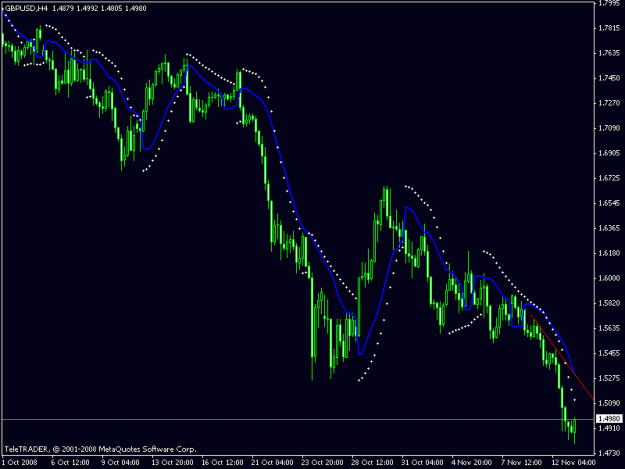Viewport: 625px width, 469px height.
Task: Select the red trendline on the chart
Action: click(x=562, y=358)
